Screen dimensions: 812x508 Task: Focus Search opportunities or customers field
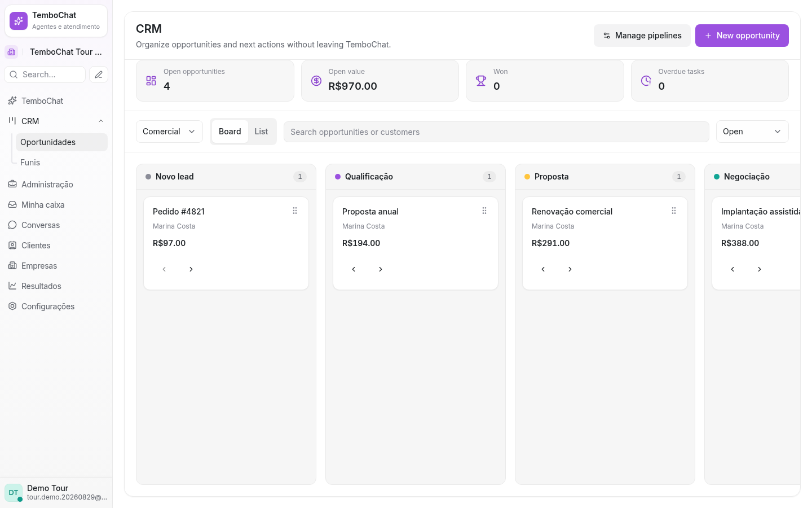click(496, 132)
